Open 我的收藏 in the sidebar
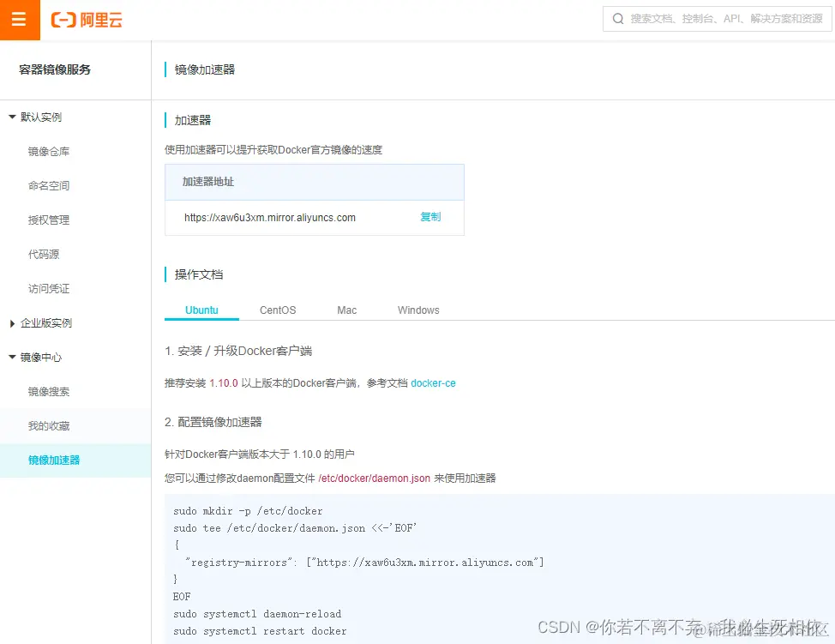 pyautogui.click(x=49, y=425)
